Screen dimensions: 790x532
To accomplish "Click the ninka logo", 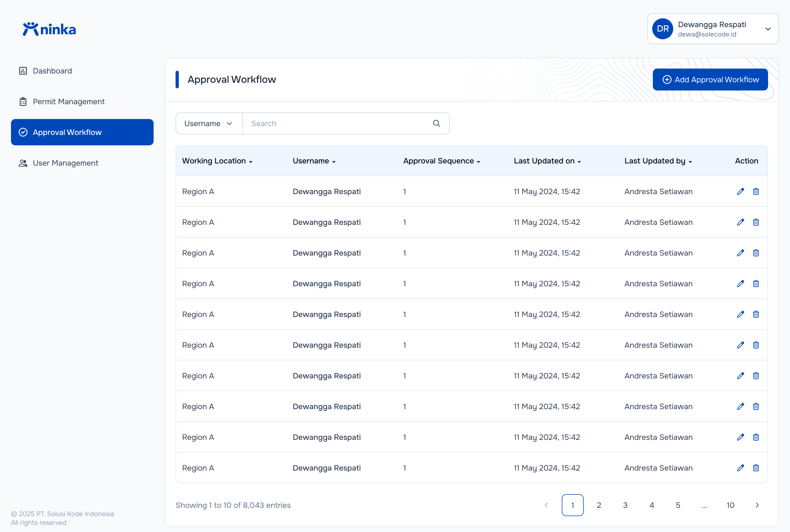I will pos(49,29).
